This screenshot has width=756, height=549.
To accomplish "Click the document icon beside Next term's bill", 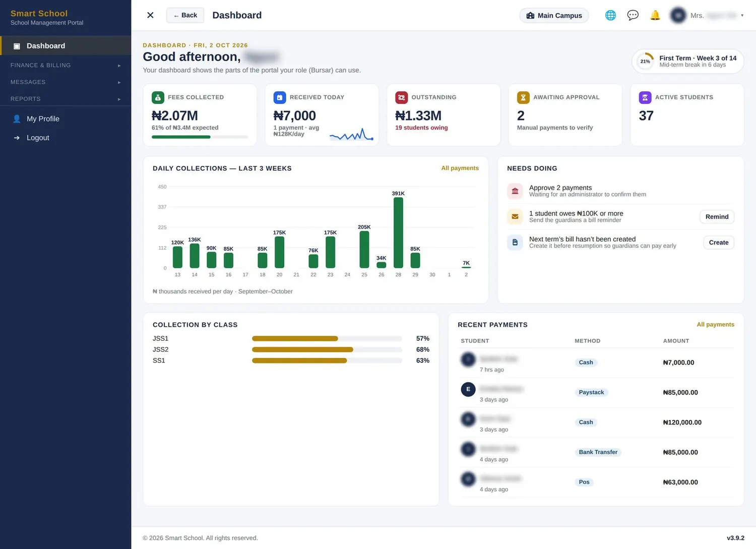I will [515, 242].
